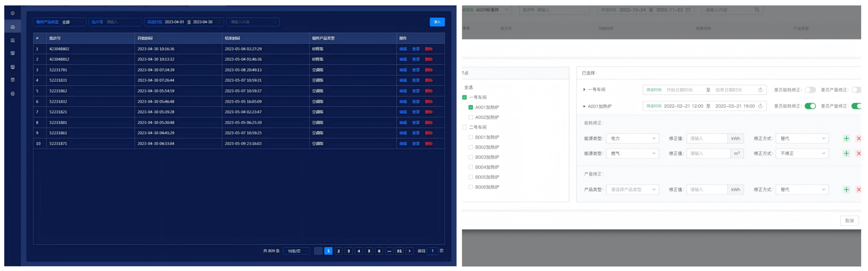Go to page 81
The height and width of the screenshot is (271, 868).
[399, 251]
